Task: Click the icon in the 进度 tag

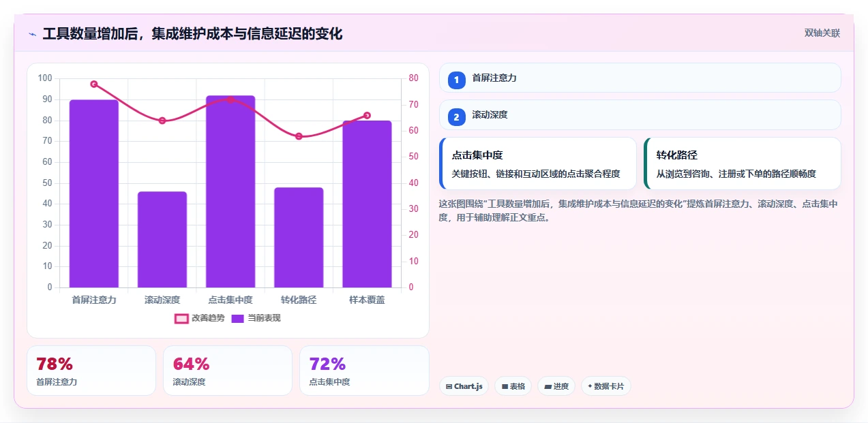Action: 548,386
